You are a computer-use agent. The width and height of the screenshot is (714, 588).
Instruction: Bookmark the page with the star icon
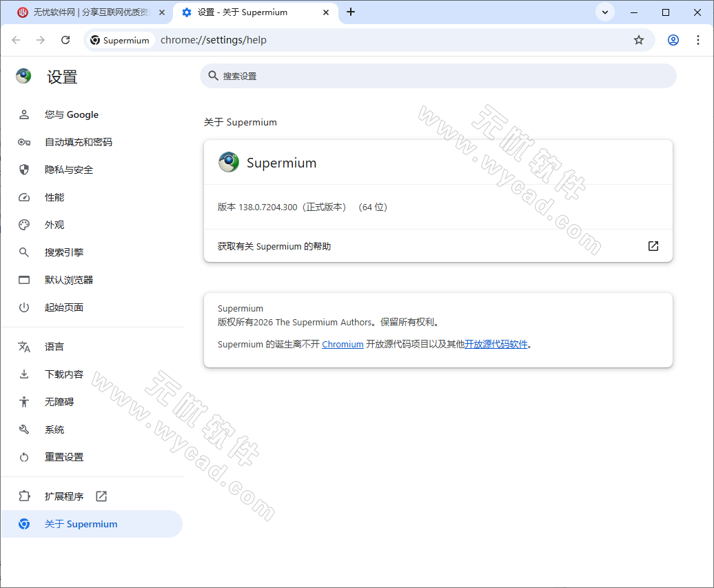click(639, 40)
